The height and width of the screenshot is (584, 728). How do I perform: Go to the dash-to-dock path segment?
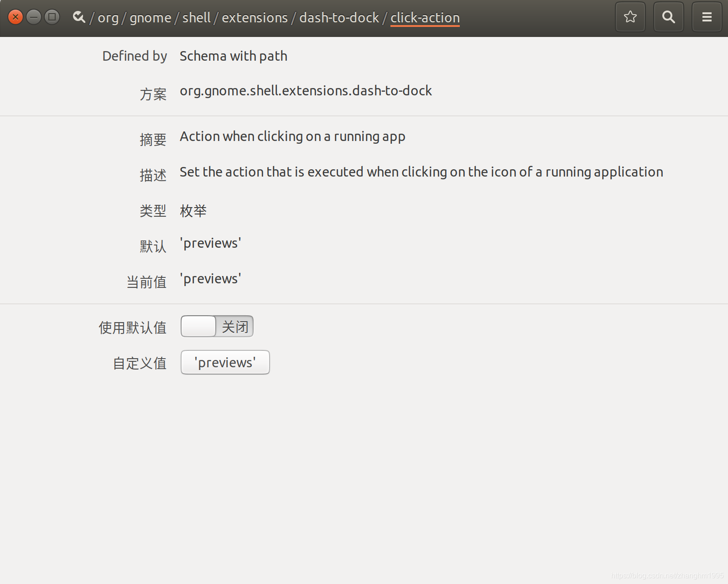point(339,17)
